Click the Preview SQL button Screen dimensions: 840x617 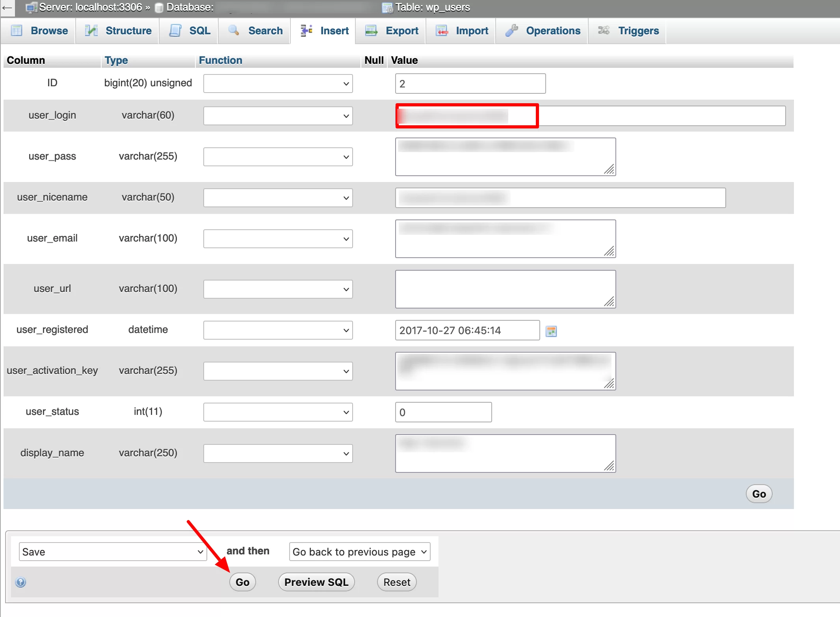[x=316, y=582]
